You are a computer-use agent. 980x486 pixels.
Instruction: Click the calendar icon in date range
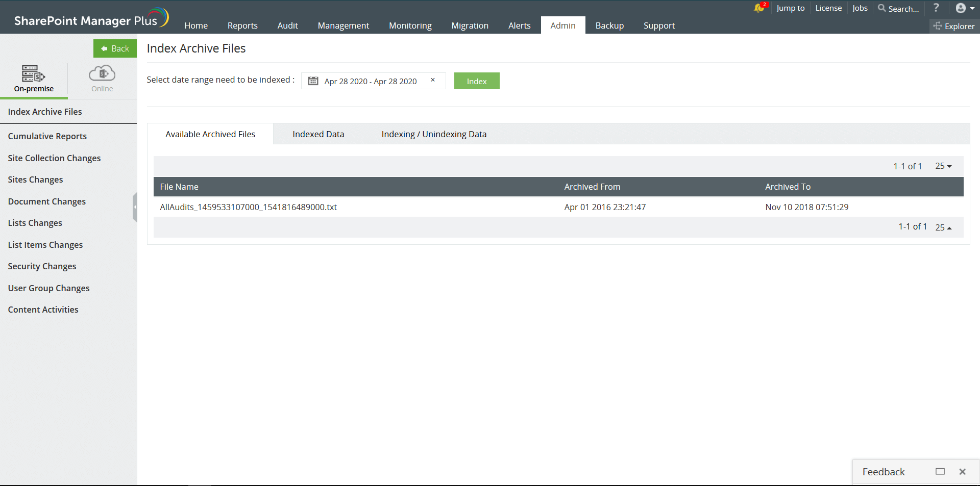click(313, 81)
